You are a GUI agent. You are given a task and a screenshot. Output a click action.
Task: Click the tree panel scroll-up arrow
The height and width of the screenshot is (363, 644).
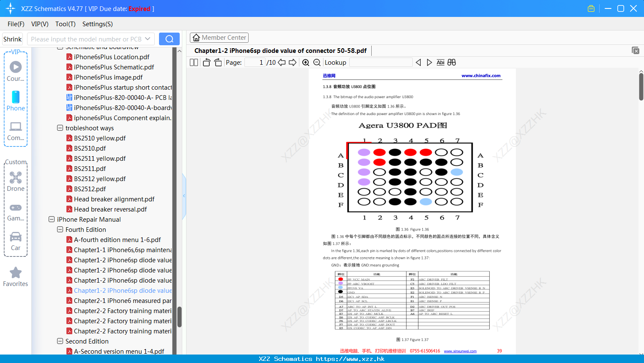[x=179, y=51]
